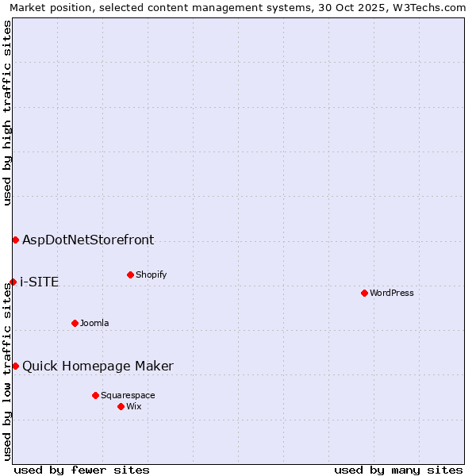The height and width of the screenshot is (476, 476).
Task: Open the Wix text label
Action: pyautogui.click(x=134, y=406)
